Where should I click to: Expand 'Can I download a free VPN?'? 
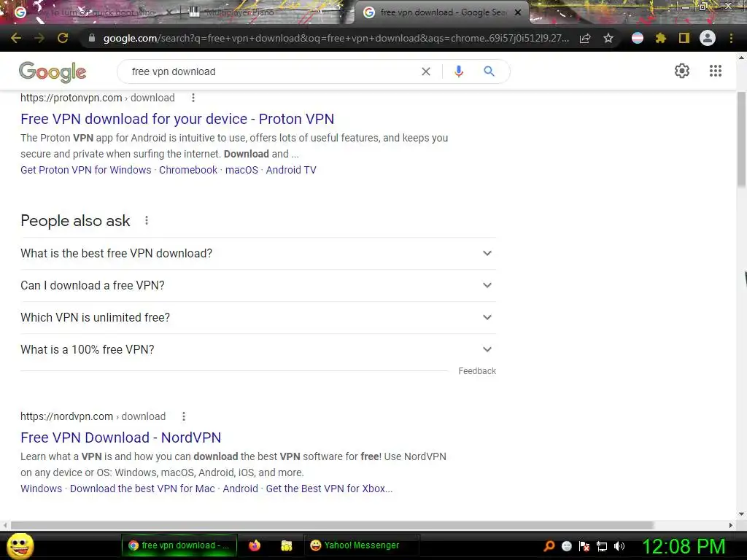[x=258, y=285]
